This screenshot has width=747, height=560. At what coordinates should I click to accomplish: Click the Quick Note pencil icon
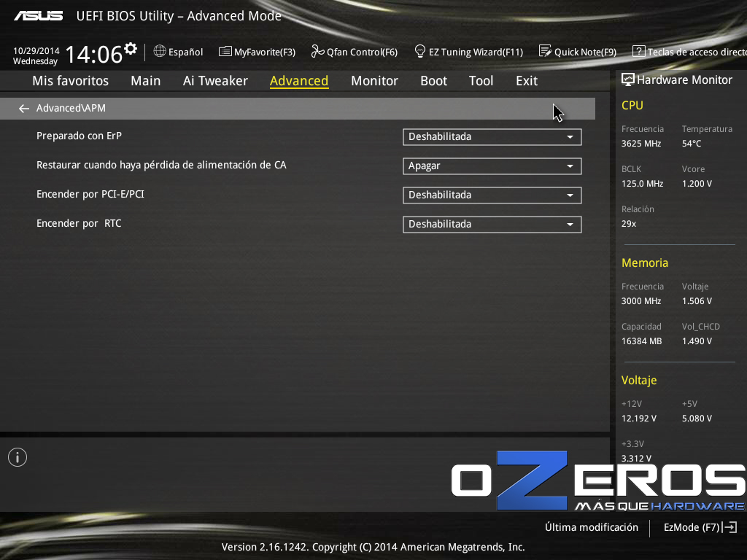pyautogui.click(x=545, y=51)
